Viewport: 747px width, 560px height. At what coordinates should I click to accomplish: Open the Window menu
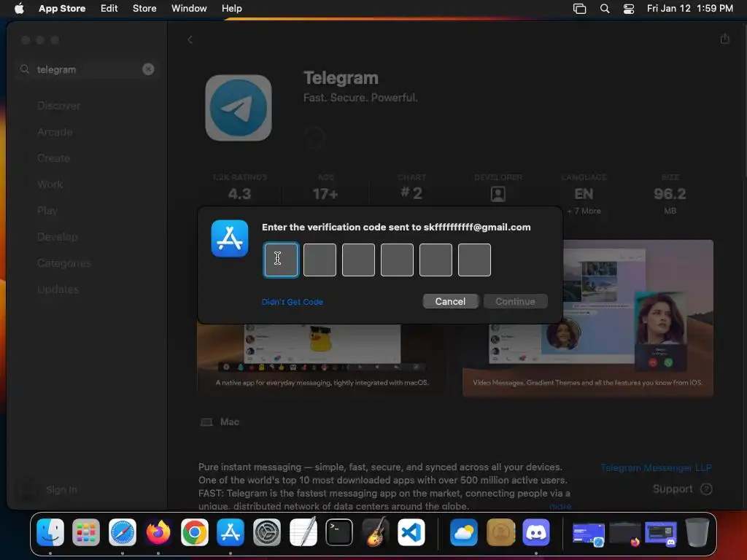pyautogui.click(x=189, y=8)
